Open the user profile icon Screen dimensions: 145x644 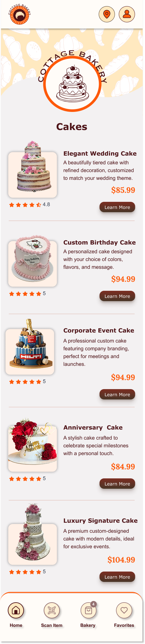pos(127,14)
